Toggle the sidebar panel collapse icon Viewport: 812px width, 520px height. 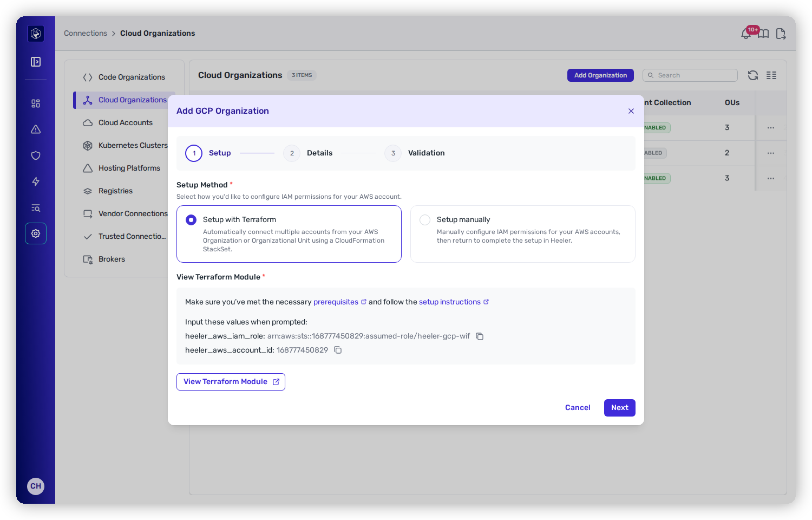pyautogui.click(x=36, y=62)
